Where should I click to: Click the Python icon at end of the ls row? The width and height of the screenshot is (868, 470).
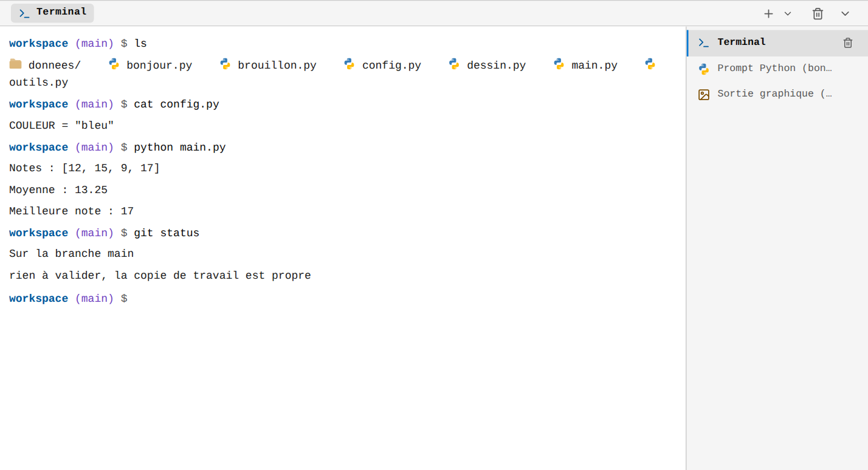click(x=650, y=64)
